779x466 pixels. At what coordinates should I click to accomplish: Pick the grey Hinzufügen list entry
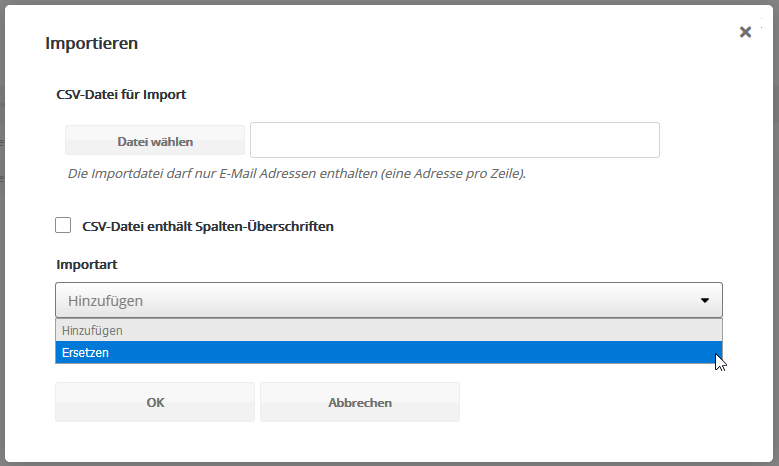tap(388, 330)
